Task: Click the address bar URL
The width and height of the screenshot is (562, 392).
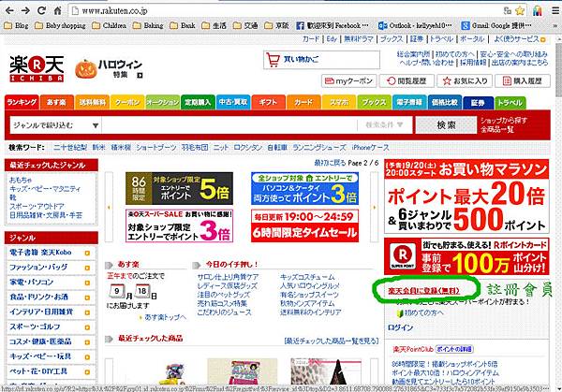Action: coord(114,10)
